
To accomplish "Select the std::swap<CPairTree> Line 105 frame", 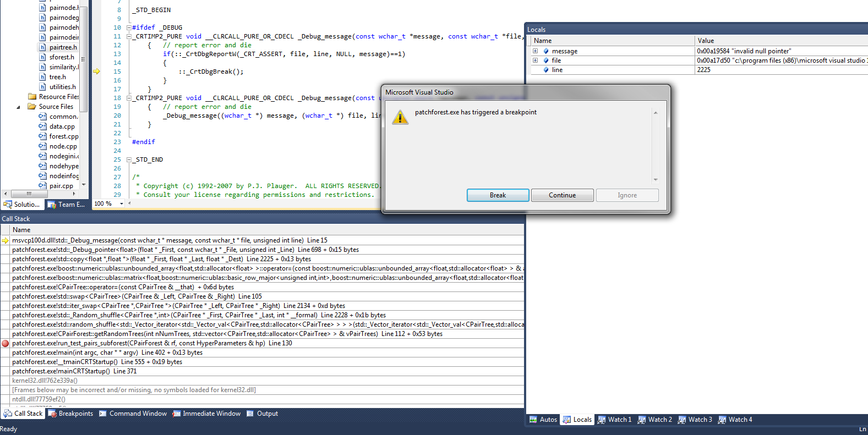I will pos(263,296).
